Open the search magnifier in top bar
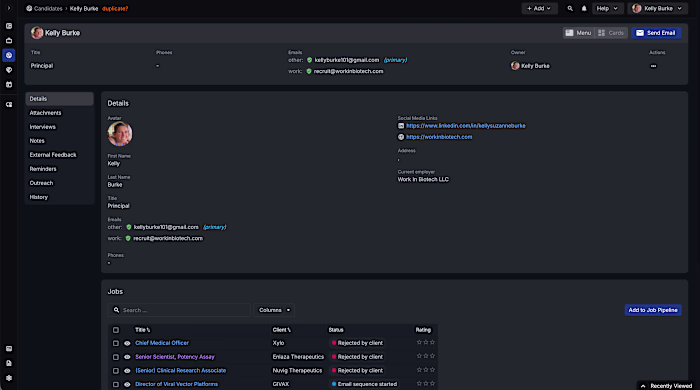This screenshot has height=390, width=700. coord(570,8)
